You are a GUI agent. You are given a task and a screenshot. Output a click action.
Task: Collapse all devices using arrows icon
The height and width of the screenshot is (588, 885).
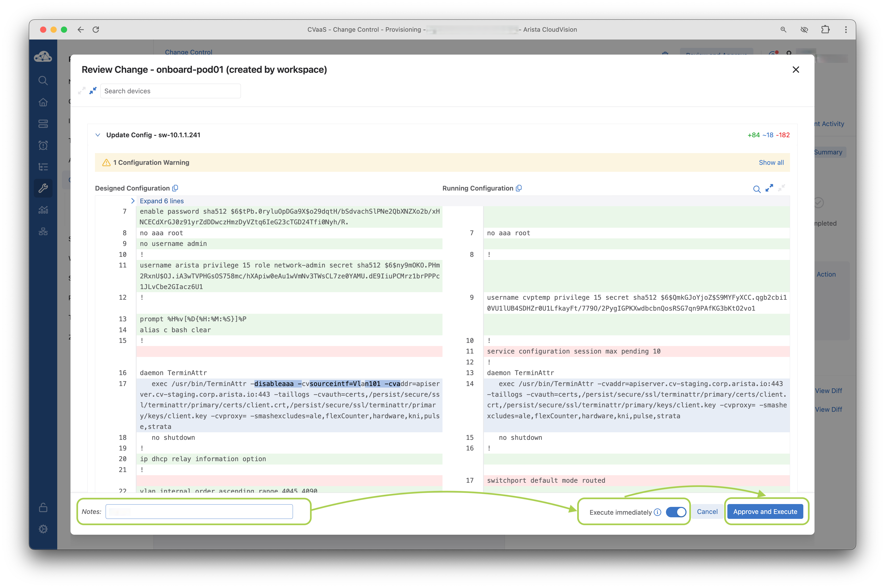pos(93,91)
